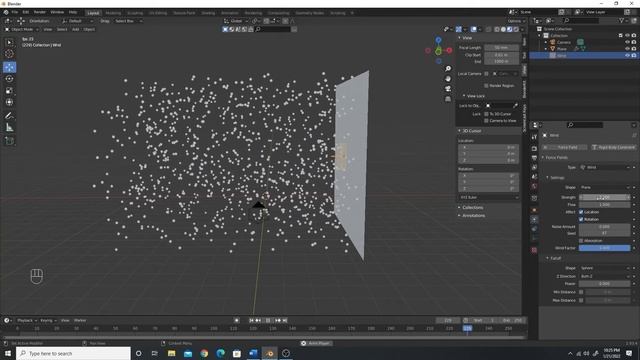Open Blender from the Windows taskbar
This screenshot has height=360, width=640.
[x=269, y=353]
